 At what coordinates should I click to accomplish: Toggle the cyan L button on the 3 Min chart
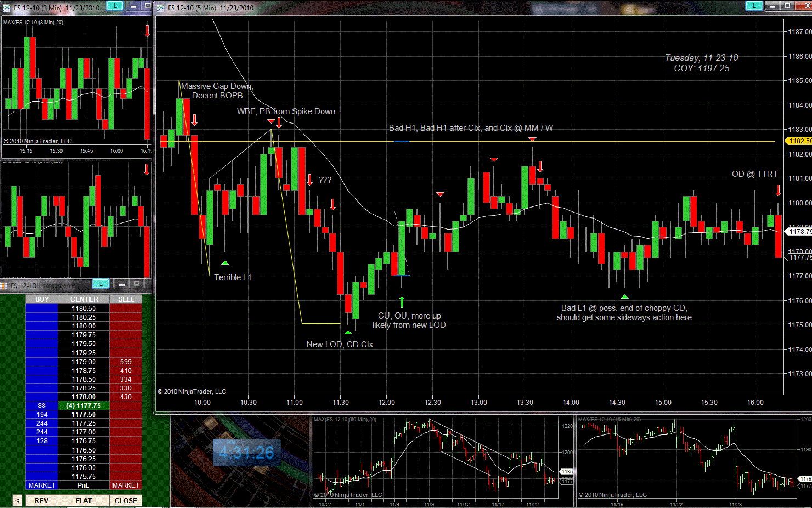(x=114, y=6)
